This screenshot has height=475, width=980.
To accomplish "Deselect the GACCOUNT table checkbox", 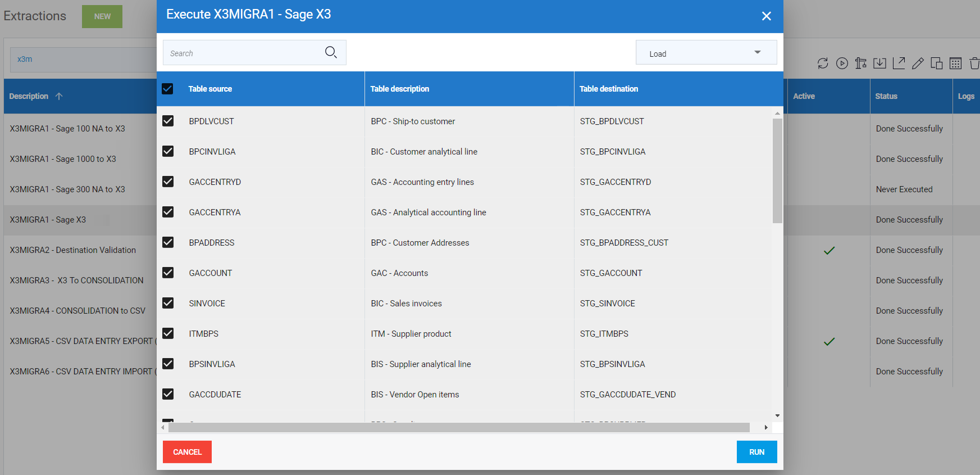I will (x=168, y=273).
